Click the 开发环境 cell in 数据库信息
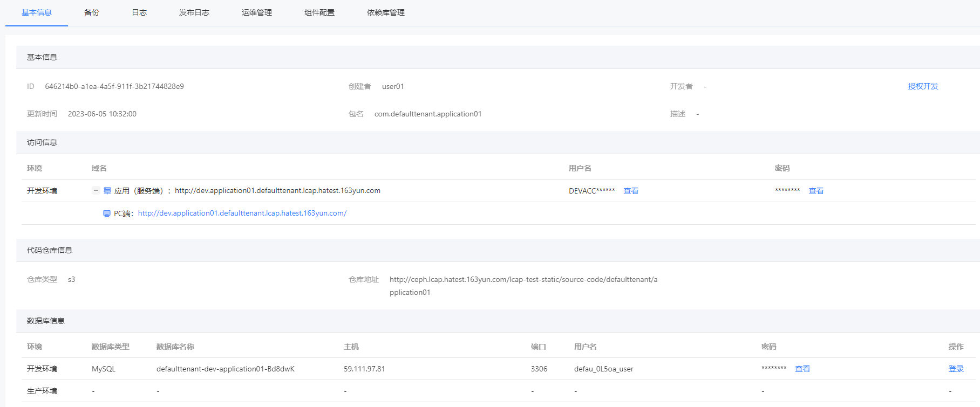The height and width of the screenshot is (407, 980). (42, 369)
